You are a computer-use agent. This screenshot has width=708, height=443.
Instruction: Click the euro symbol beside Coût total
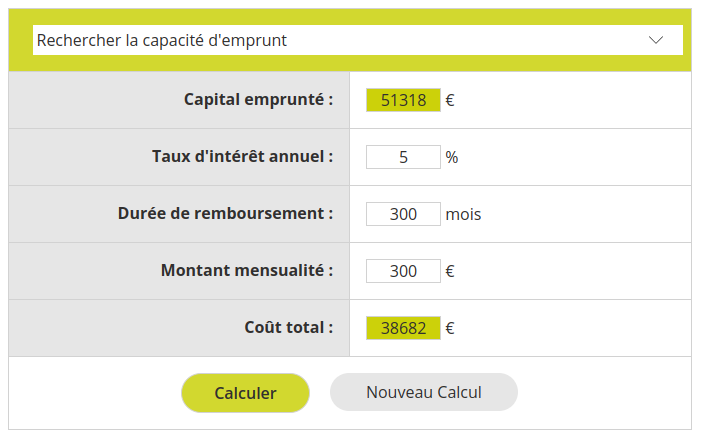point(450,328)
